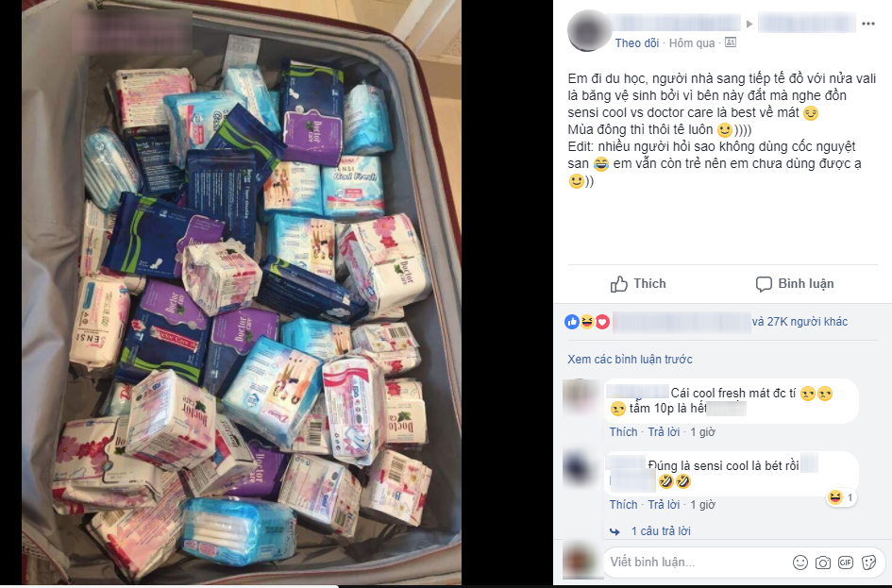Click the friends audience privacy icon
The image size is (892, 588).
(731, 42)
